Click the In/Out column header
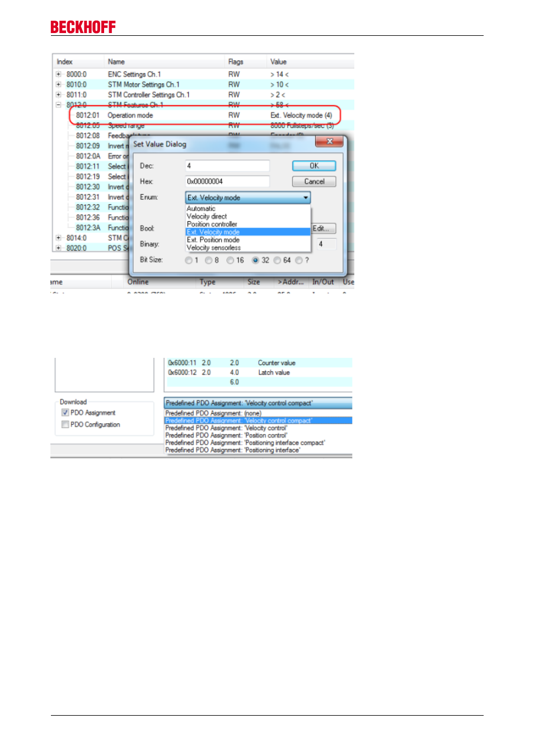 point(324,282)
